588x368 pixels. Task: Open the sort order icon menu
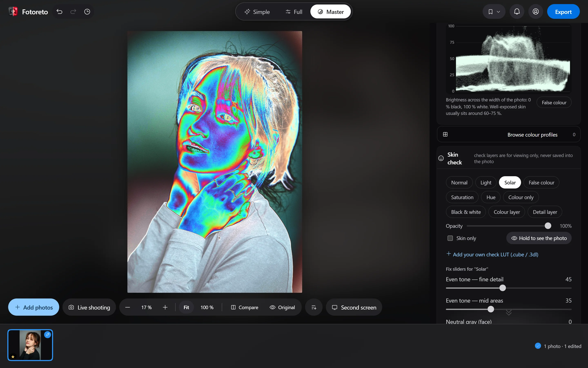pyautogui.click(x=314, y=307)
